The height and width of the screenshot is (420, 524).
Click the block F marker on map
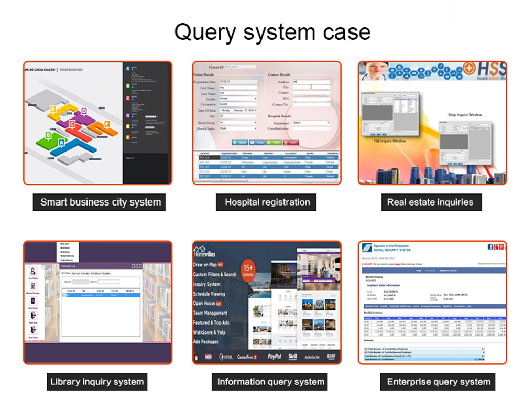click(107, 124)
